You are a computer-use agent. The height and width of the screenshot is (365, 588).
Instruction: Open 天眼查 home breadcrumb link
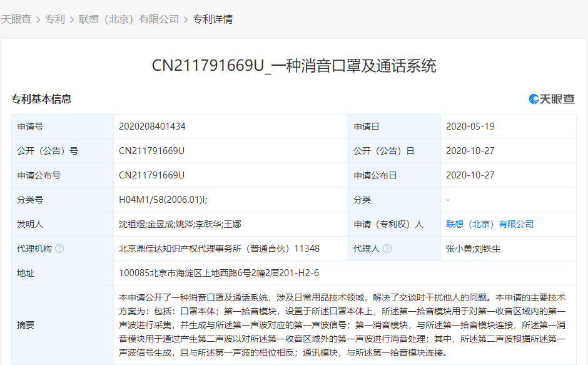coord(16,19)
